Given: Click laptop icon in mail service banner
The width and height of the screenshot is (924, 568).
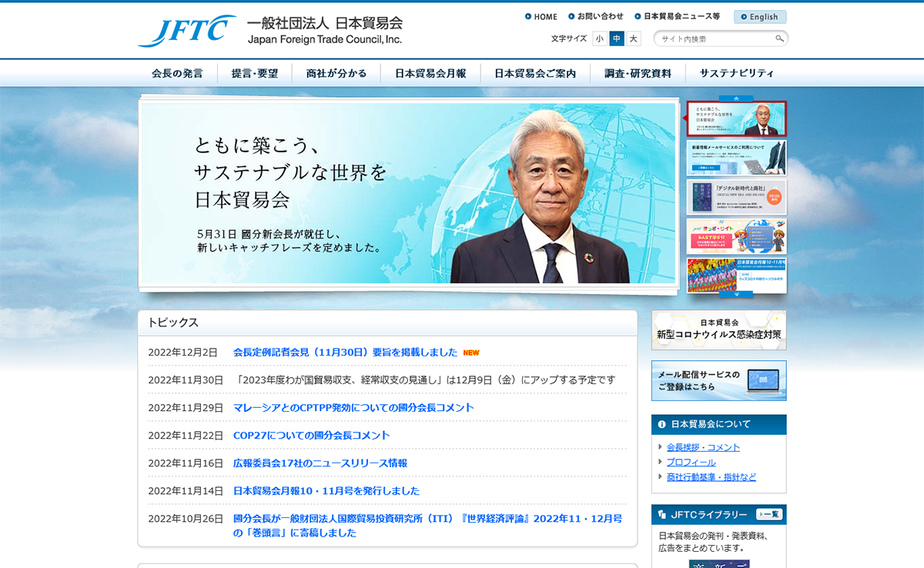Looking at the screenshot, I should coord(762,380).
